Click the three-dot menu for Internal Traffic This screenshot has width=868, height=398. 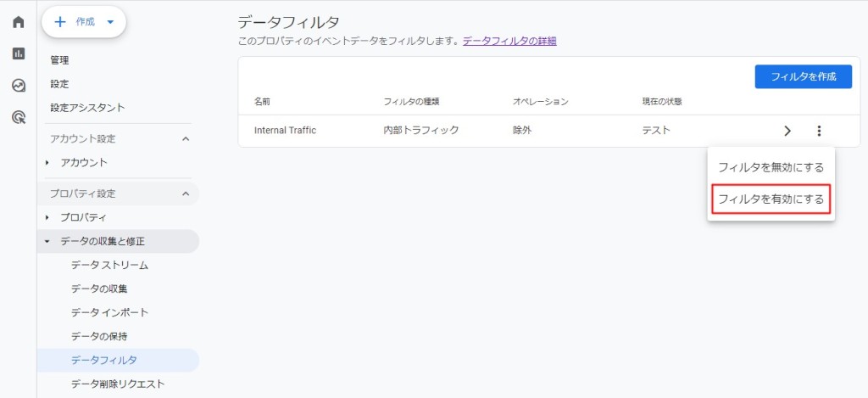click(819, 131)
